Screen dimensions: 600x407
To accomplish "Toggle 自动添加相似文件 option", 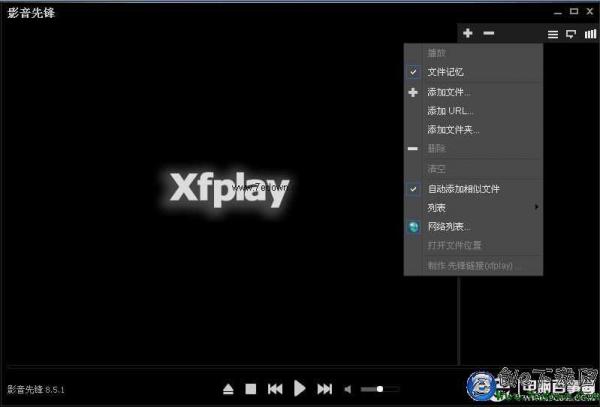I will coord(474,189).
